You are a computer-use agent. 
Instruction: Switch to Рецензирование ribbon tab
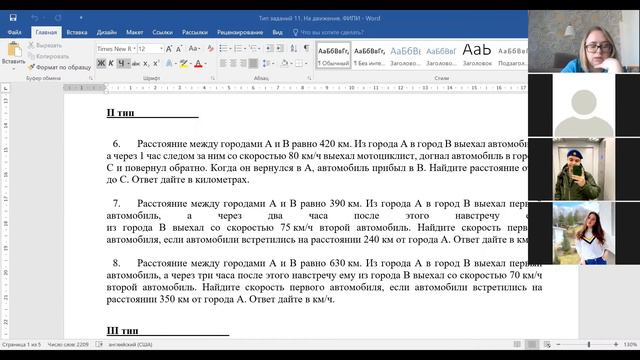pyautogui.click(x=240, y=32)
